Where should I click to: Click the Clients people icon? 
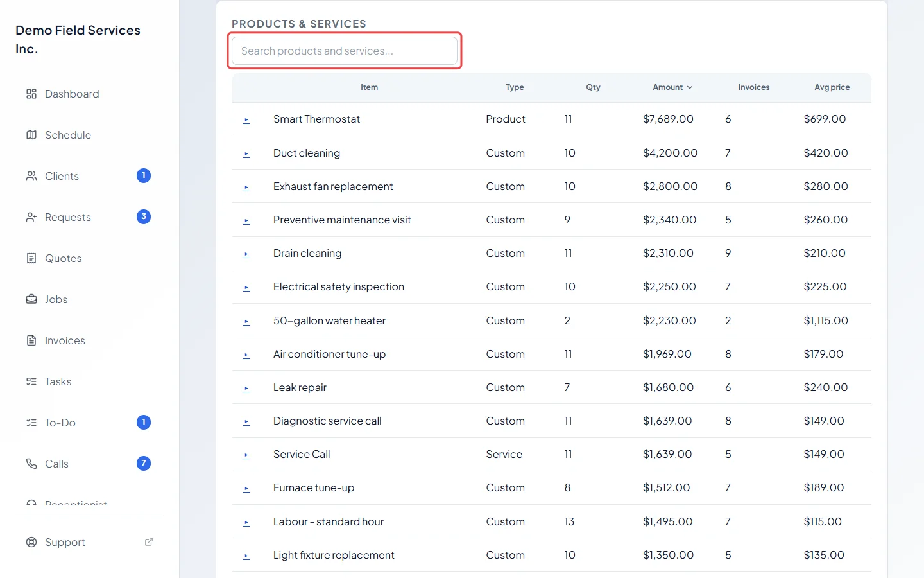coord(31,176)
